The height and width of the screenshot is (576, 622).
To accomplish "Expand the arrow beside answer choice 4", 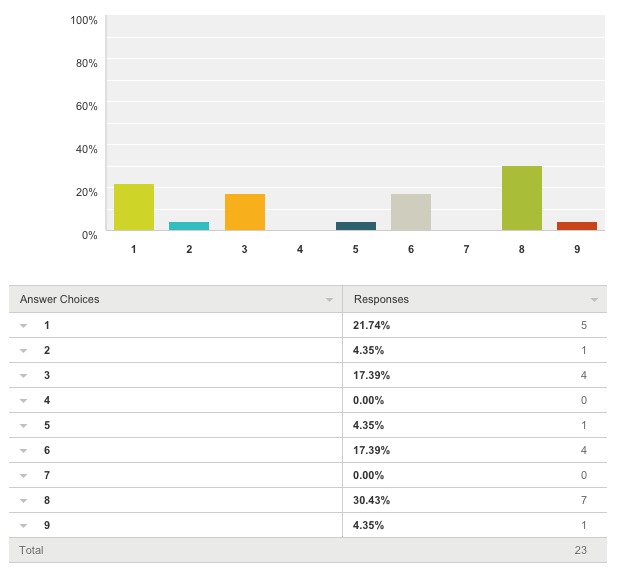I will tap(23, 401).
